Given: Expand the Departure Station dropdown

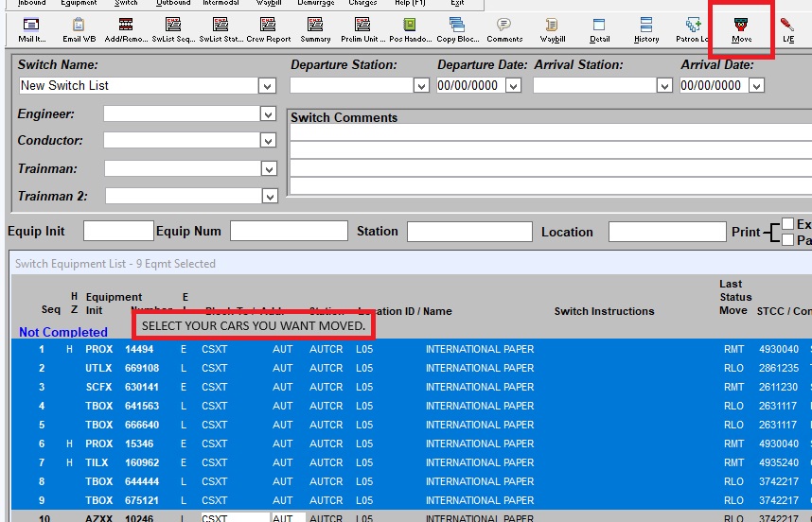Looking at the screenshot, I should (x=421, y=86).
